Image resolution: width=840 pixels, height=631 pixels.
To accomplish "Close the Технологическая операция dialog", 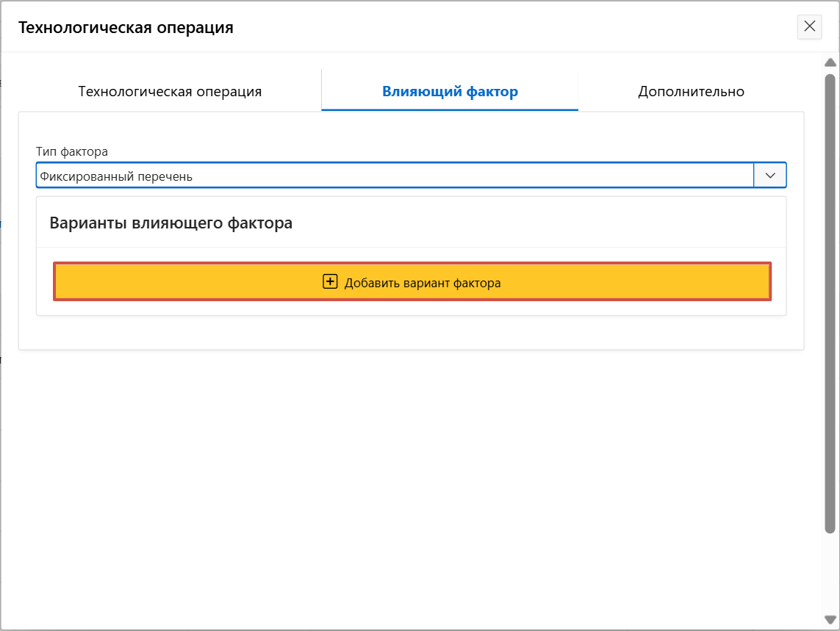I will coord(809,27).
